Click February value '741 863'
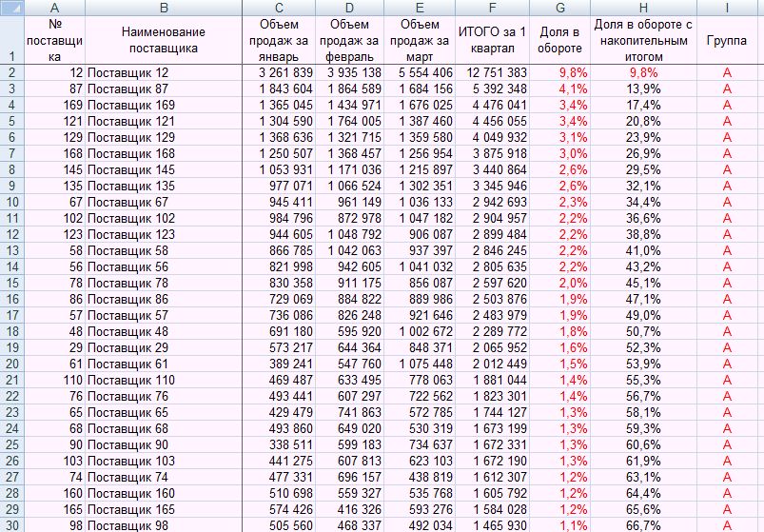Image resolution: width=764 pixels, height=532 pixels. (349, 412)
